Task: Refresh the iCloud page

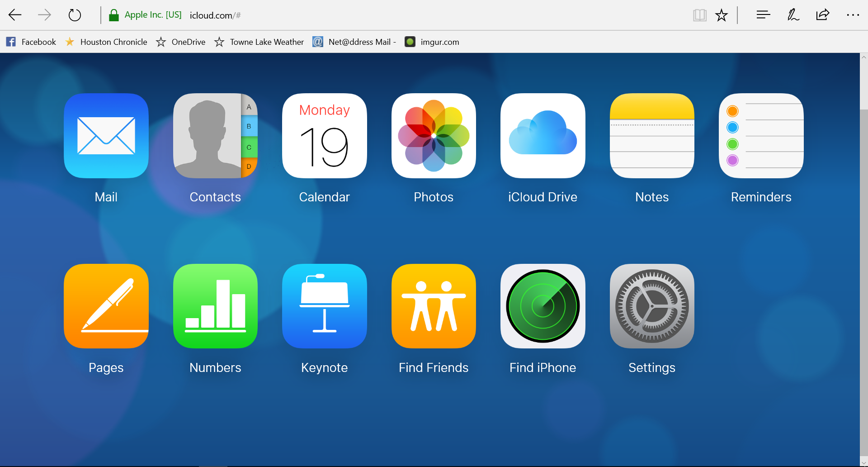Action: [75, 15]
